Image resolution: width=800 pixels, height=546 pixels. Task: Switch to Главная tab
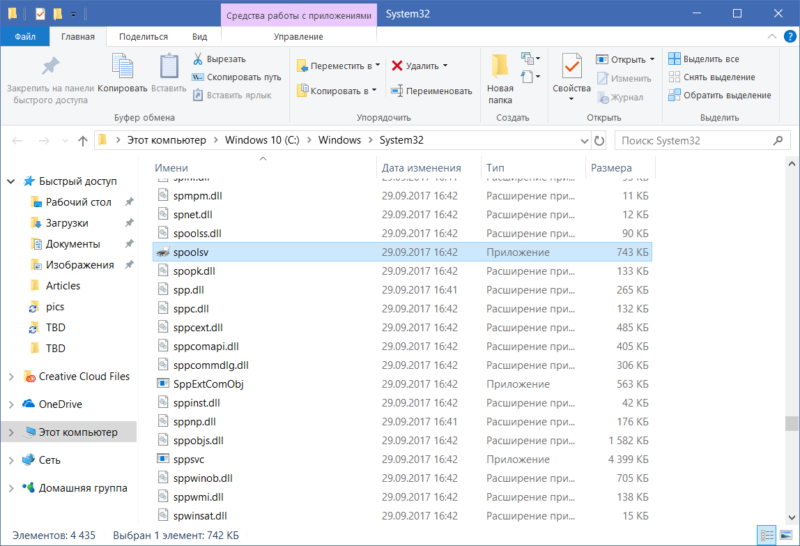78,37
